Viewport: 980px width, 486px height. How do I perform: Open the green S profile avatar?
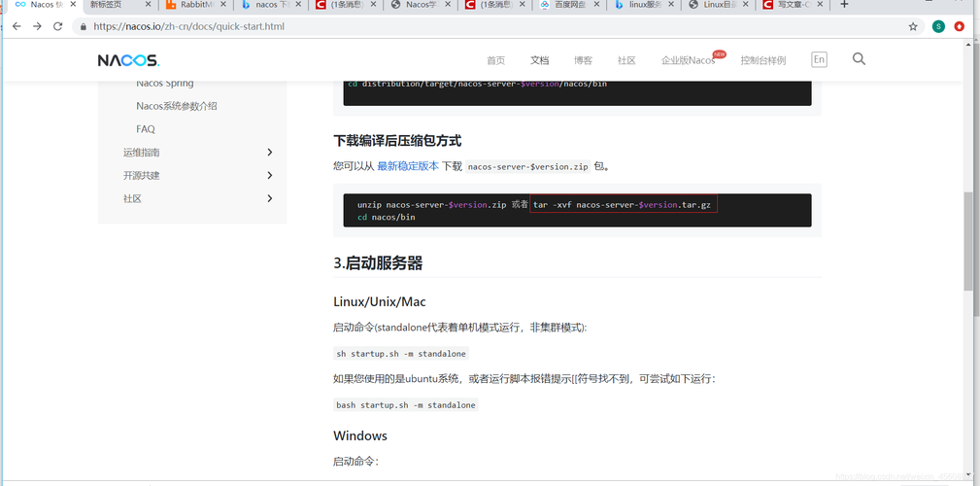pos(938,27)
